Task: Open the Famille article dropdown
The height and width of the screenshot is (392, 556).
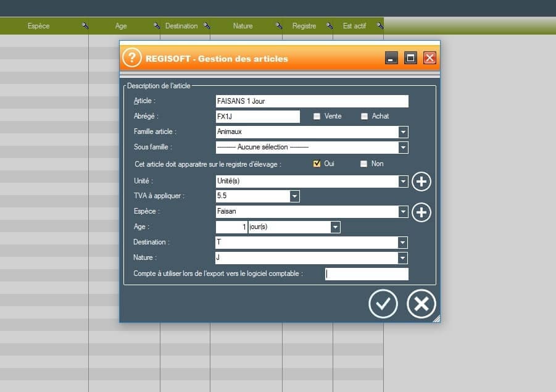Action: pos(402,131)
